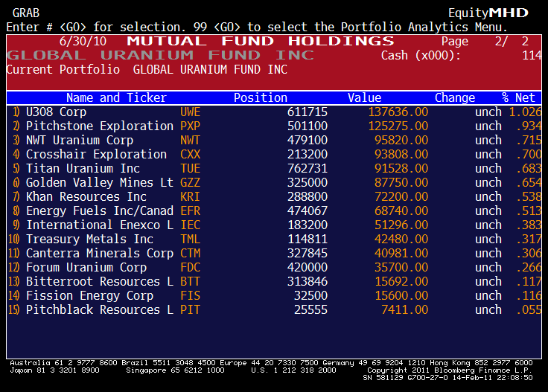Click the BTT ticker symbol
Image resolution: width=548 pixels, height=392 pixels.
pyautogui.click(x=190, y=282)
